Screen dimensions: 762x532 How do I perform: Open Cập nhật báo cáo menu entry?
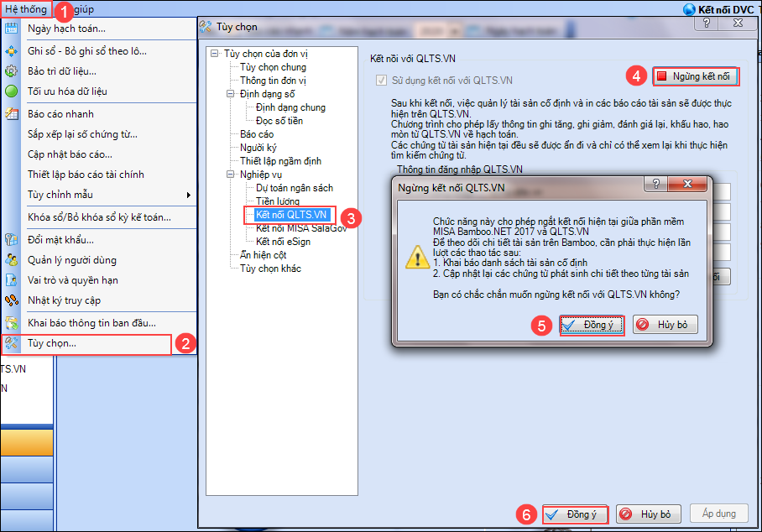tap(70, 154)
